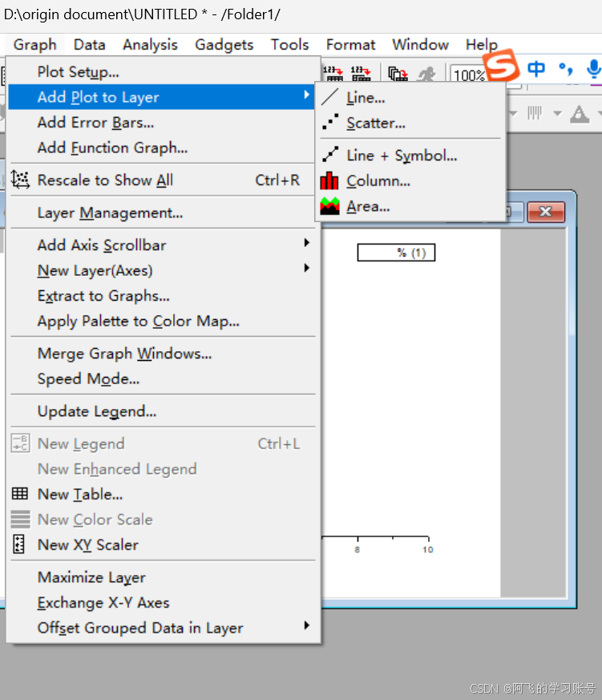The height and width of the screenshot is (700, 602).
Task: Select Add Error Bars... entry
Action: click(161, 123)
